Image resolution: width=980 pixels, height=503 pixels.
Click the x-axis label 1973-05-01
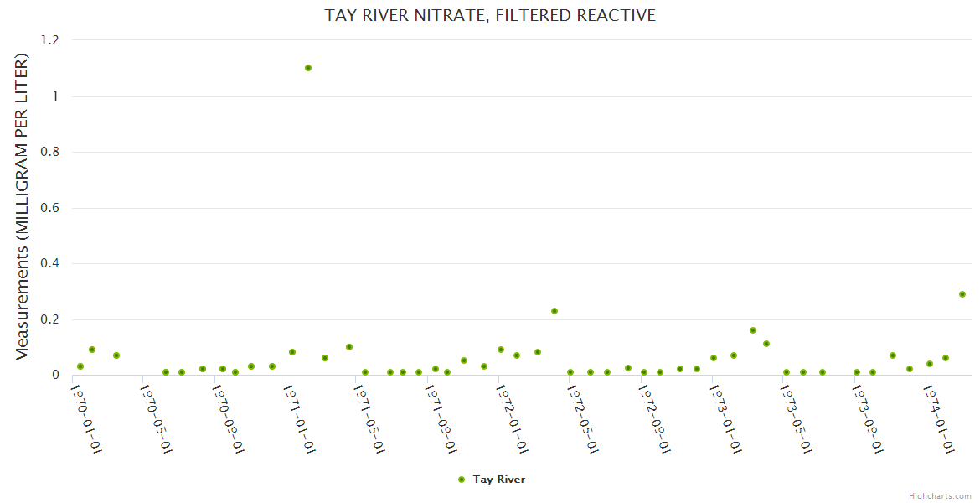[797, 419]
